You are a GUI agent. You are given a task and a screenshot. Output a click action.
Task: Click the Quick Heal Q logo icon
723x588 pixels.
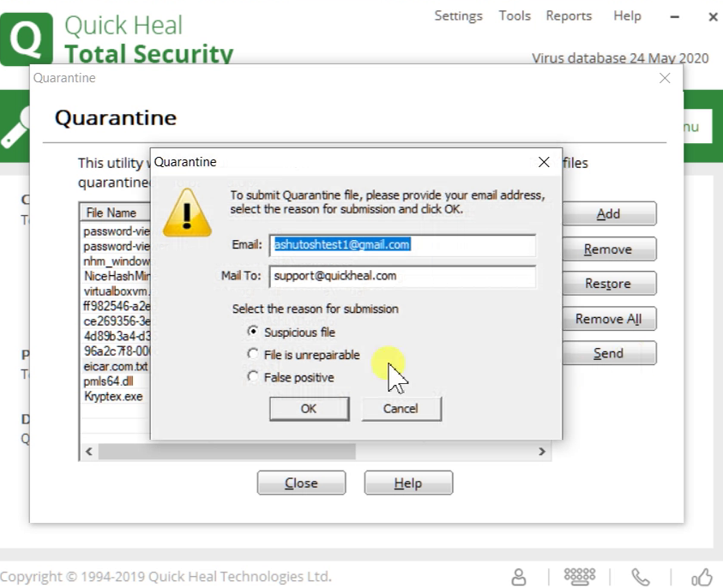27,39
